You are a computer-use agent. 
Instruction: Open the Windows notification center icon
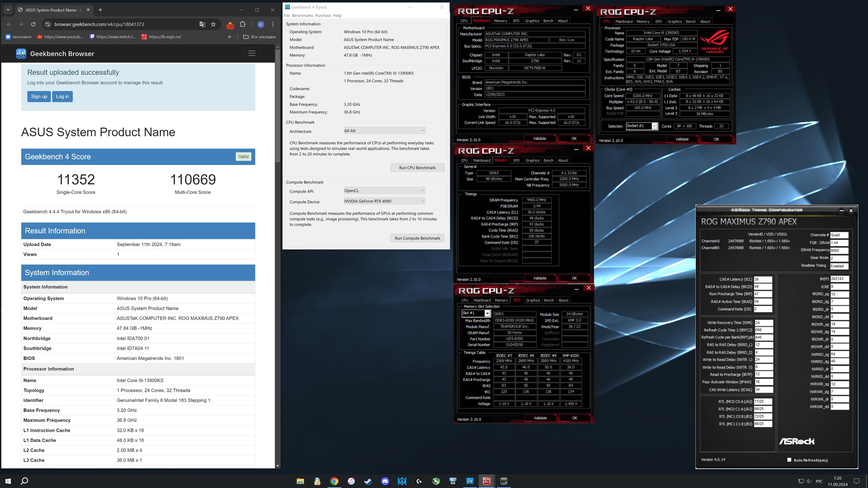(857, 481)
